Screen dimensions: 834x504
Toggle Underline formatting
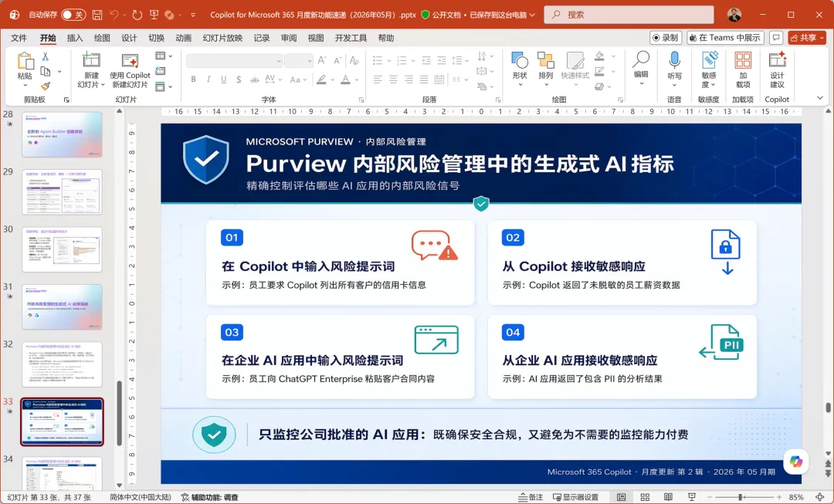tap(223, 79)
